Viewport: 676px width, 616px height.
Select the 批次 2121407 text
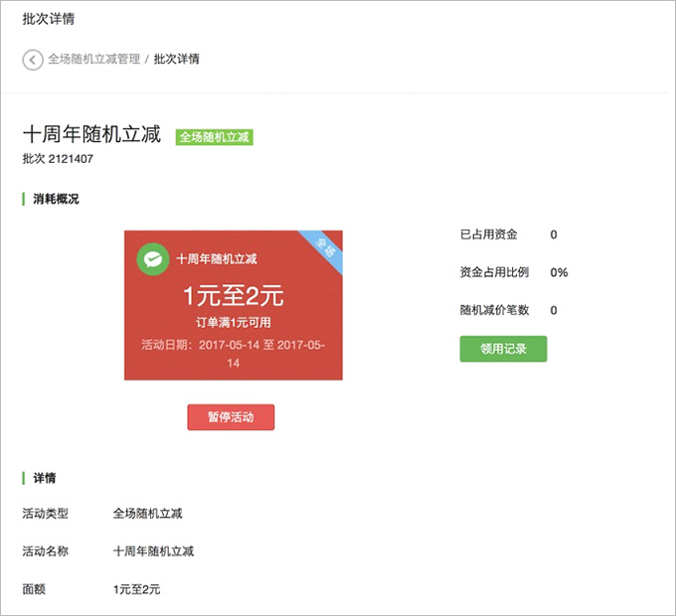(58, 159)
